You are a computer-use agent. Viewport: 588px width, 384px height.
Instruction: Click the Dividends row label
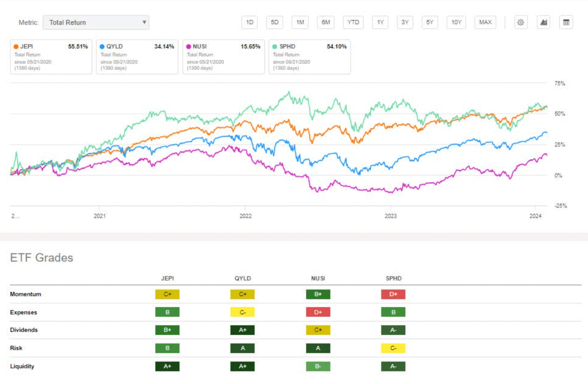coord(24,330)
